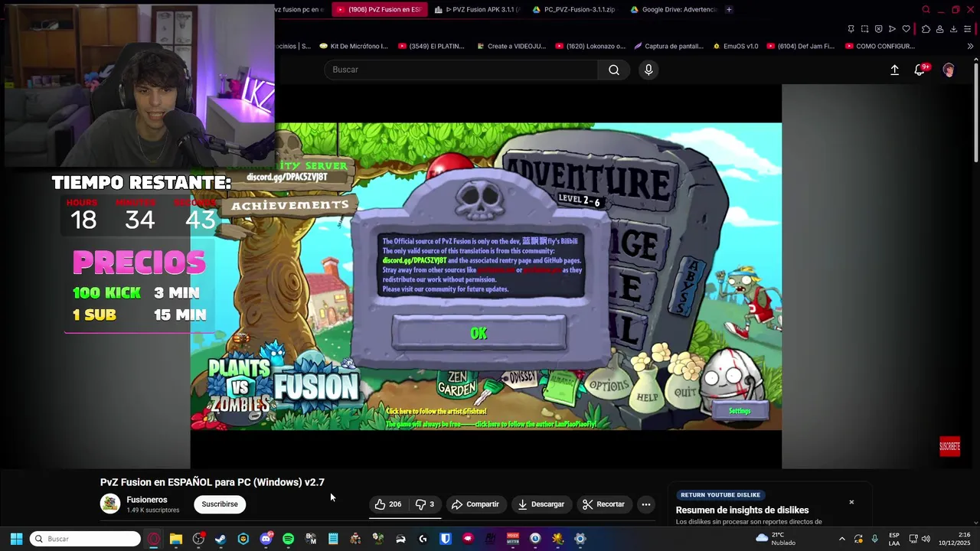The height and width of the screenshot is (551, 980).
Task: Click browser player/flow send icon
Action: tap(892, 29)
